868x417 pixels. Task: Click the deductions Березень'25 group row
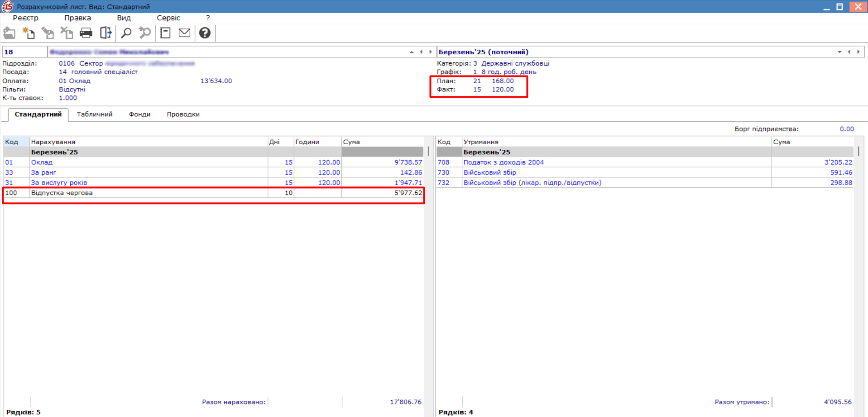click(645, 152)
